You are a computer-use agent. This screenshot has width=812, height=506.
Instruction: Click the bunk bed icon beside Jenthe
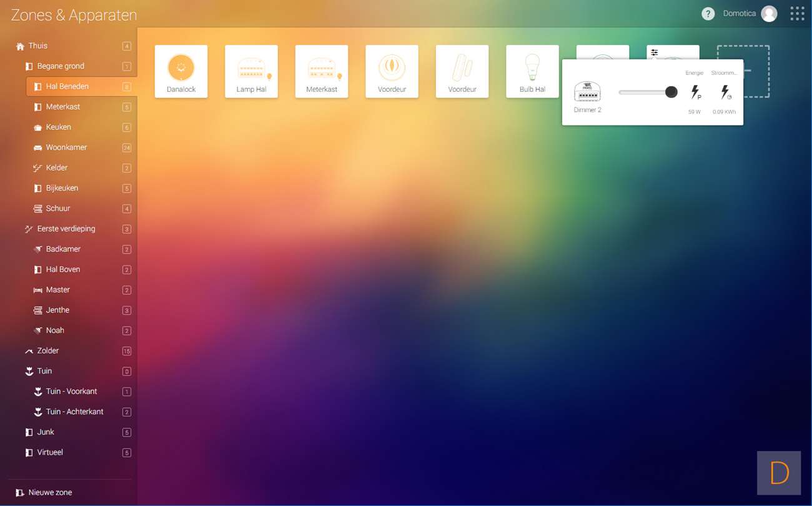point(37,310)
